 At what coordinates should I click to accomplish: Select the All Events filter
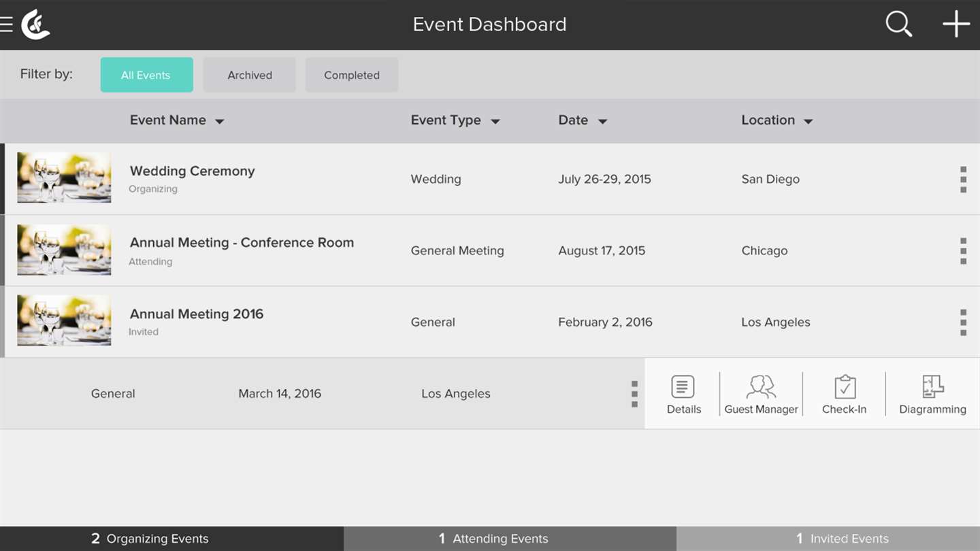pos(146,75)
